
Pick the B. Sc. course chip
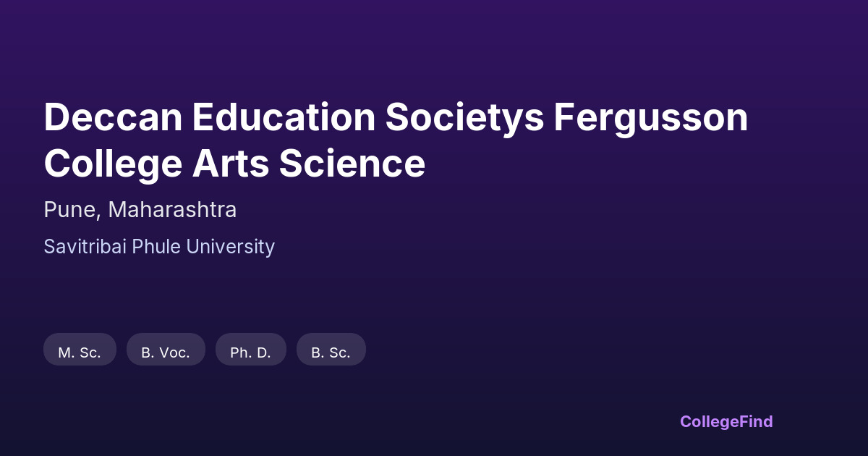pos(331,352)
